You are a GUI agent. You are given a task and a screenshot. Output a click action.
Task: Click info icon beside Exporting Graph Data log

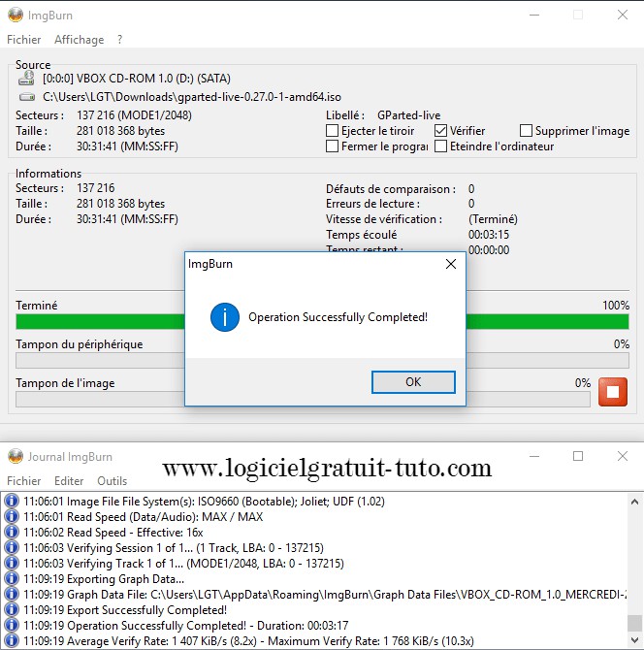(x=12, y=579)
